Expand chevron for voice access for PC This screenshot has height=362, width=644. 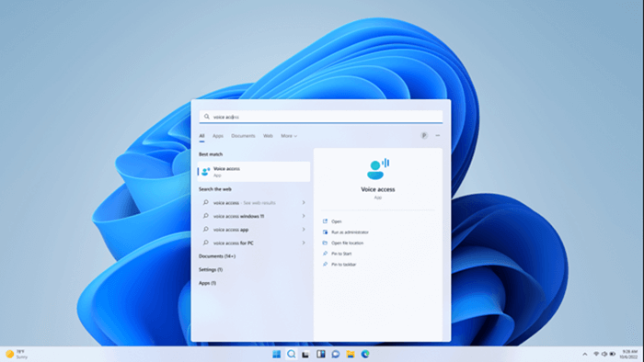(304, 243)
